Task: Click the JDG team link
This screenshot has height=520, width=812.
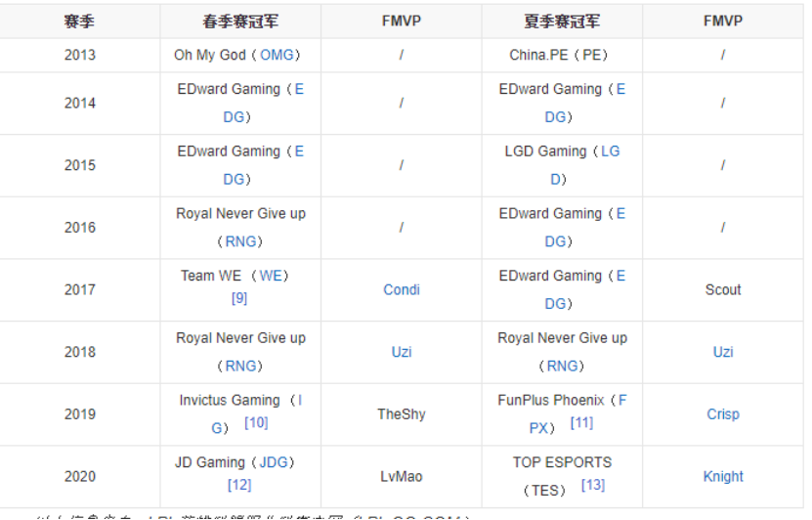Action: 274,462
